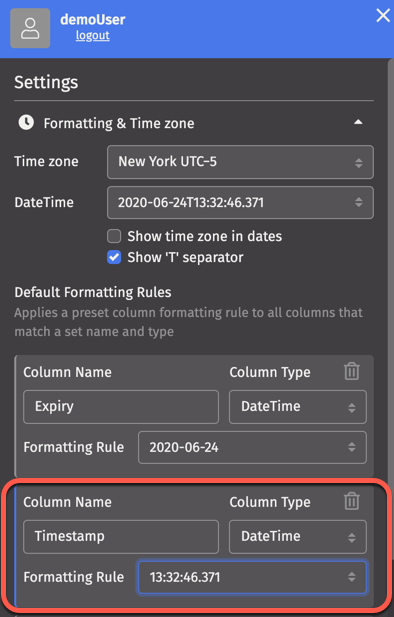Open the Time zone dropdown showing New York
The height and width of the screenshot is (617, 394).
tap(240, 162)
